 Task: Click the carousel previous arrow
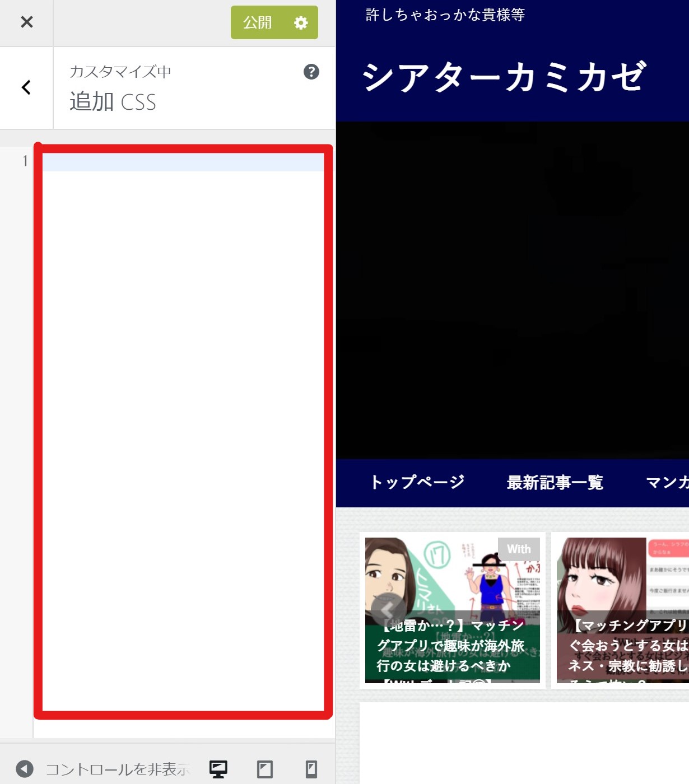coord(388,609)
